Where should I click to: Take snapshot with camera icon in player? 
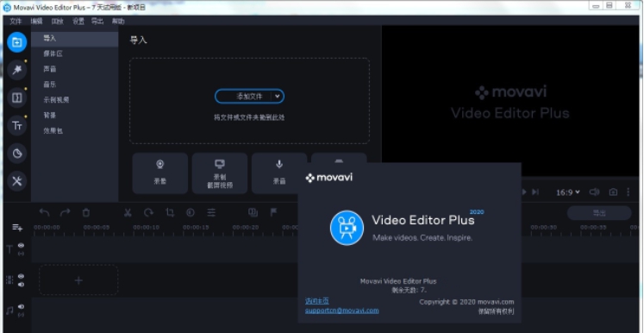[x=613, y=192]
